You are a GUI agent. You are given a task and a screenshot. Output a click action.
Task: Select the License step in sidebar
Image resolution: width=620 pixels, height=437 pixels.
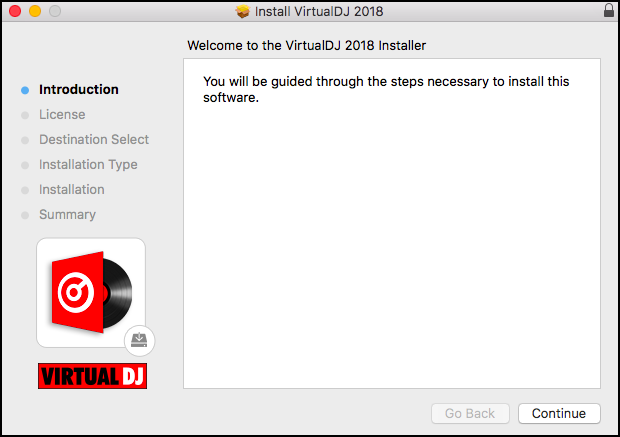click(62, 115)
